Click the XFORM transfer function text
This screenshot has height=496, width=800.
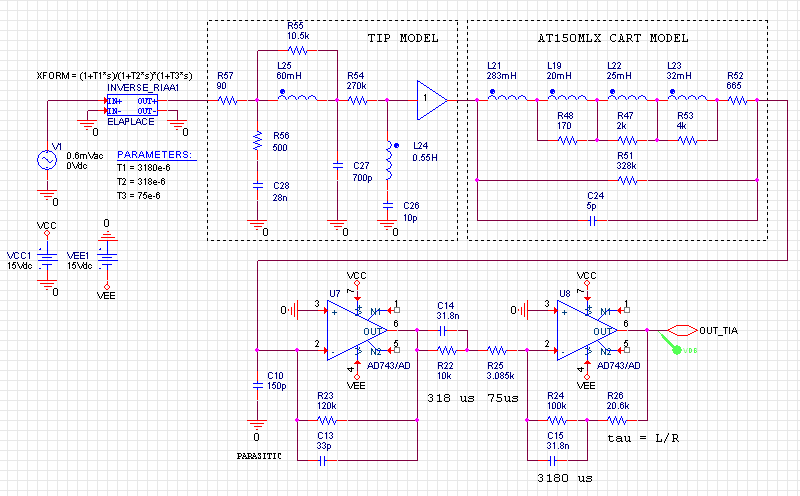[x=114, y=76]
